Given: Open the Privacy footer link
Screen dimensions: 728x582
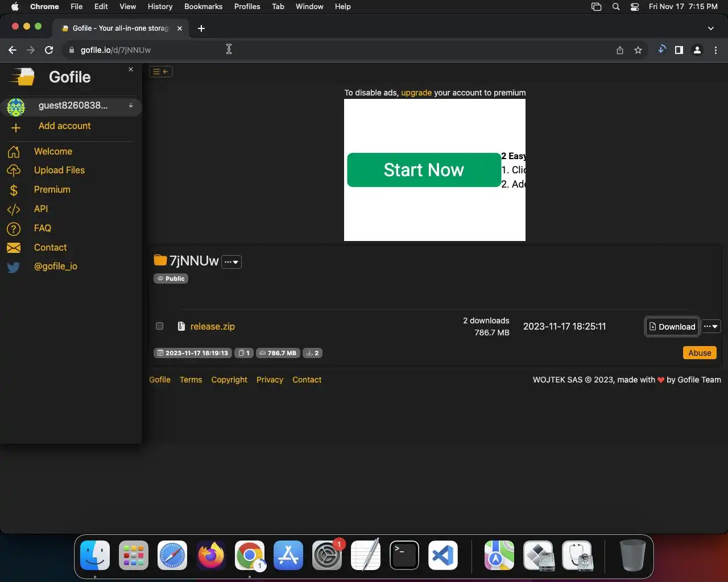Looking at the screenshot, I should pos(270,380).
